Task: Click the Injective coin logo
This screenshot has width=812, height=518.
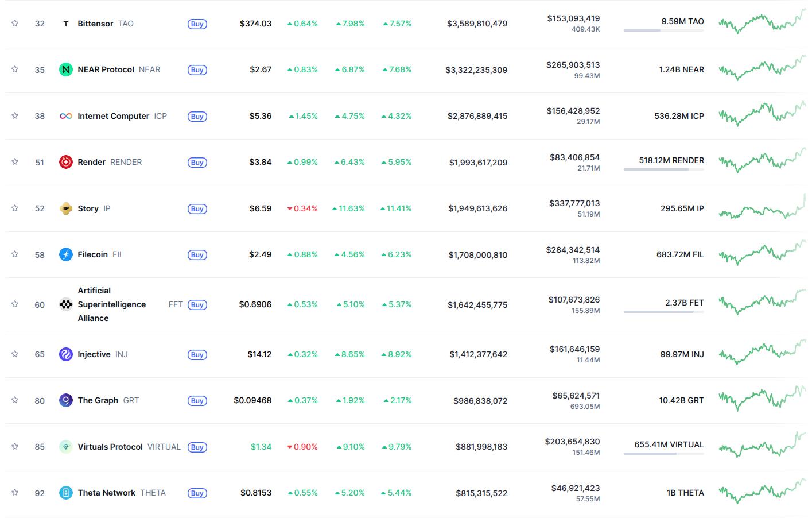Action: point(66,354)
